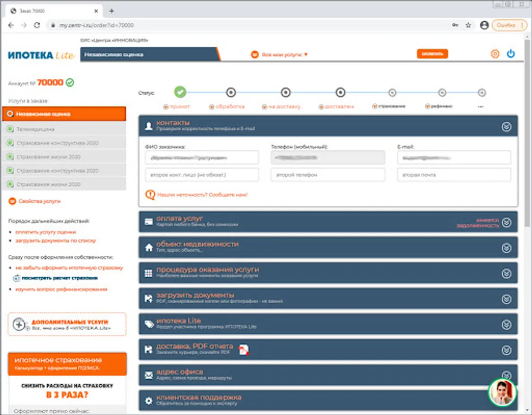This screenshot has height=415, width=532.
Task: Click посмотреть расчет страховки link
Action: (x=60, y=278)
